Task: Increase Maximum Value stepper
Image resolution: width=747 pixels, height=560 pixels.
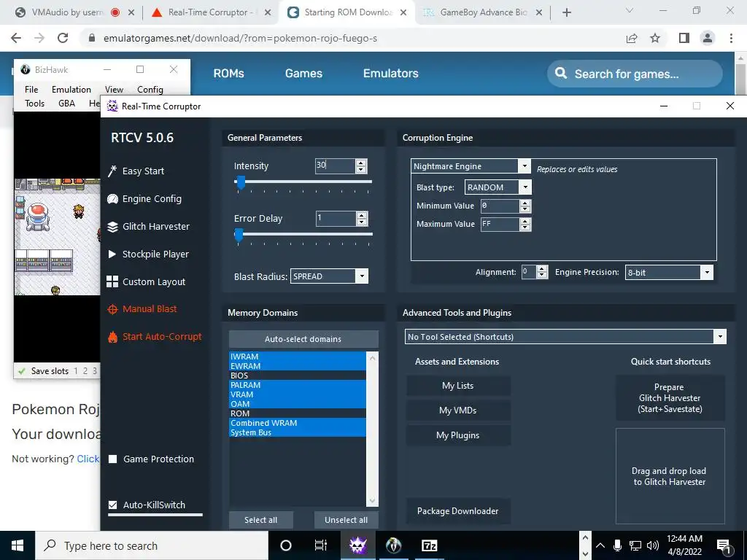Action: (x=525, y=221)
